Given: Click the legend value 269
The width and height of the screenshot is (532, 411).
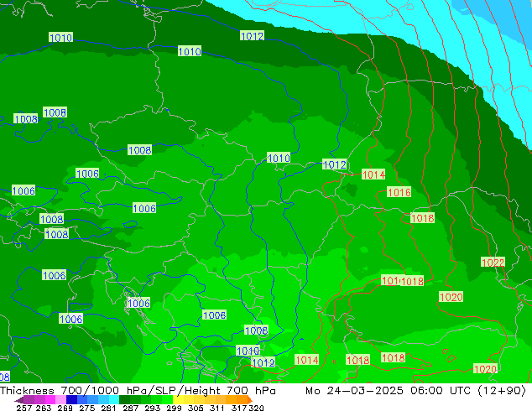Looking at the screenshot, I should point(65,408).
